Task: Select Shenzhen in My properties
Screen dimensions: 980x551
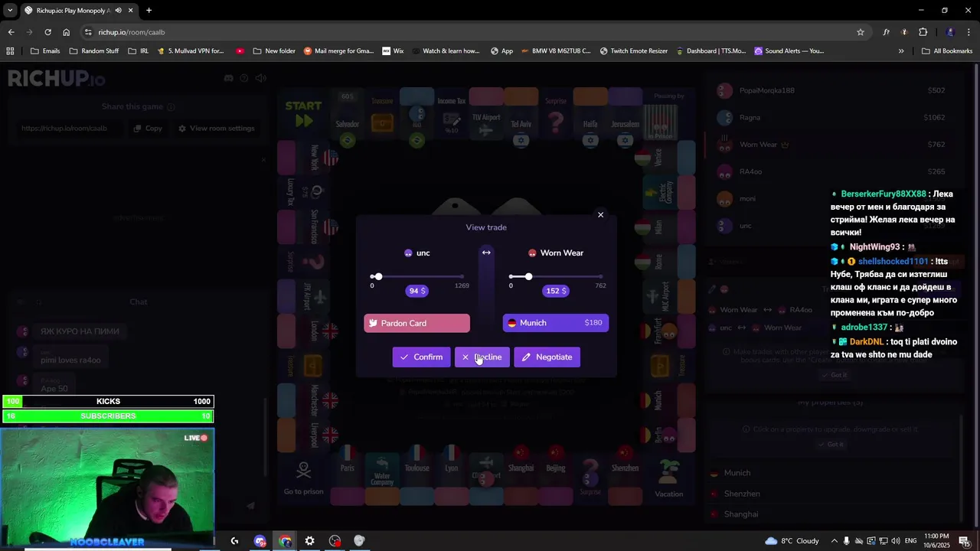Action: click(831, 494)
